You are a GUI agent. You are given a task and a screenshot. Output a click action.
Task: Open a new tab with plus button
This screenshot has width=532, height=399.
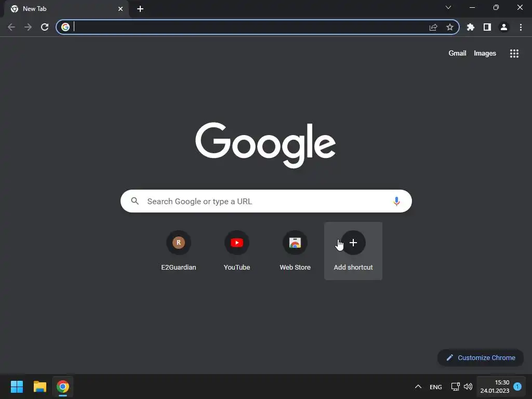click(x=140, y=9)
